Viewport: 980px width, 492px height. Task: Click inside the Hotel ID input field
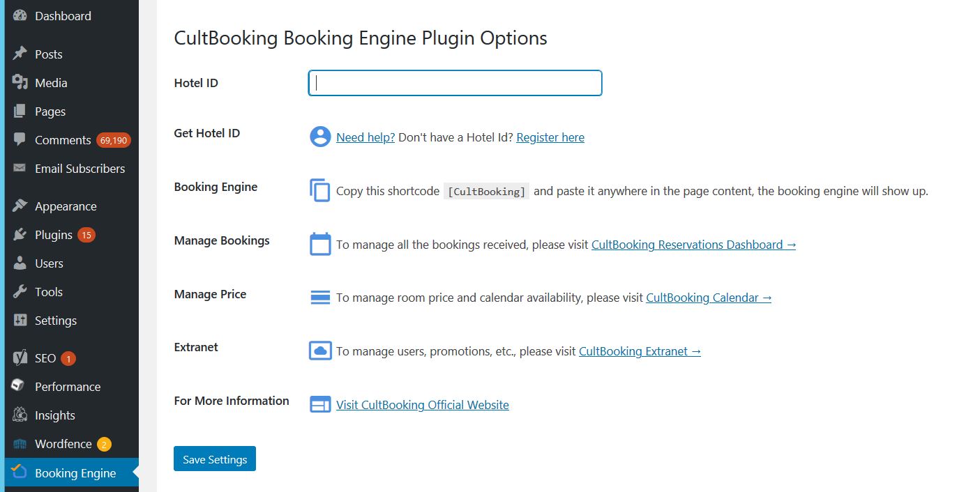click(454, 83)
